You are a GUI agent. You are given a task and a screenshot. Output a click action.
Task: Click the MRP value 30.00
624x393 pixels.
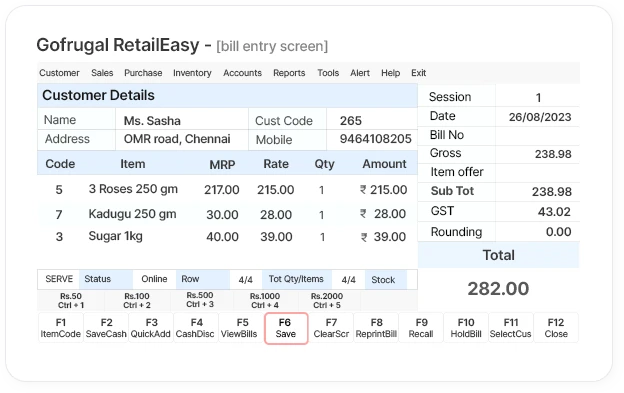(x=222, y=215)
